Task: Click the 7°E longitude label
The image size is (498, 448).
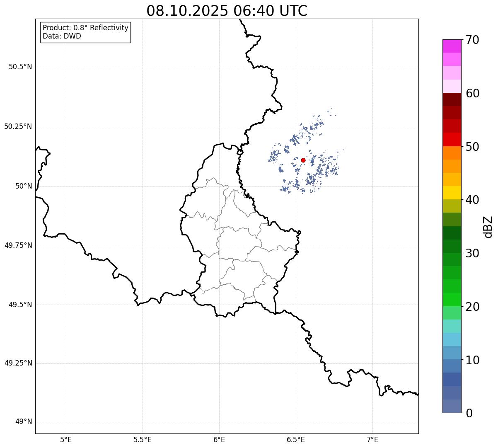Action: pyautogui.click(x=372, y=439)
